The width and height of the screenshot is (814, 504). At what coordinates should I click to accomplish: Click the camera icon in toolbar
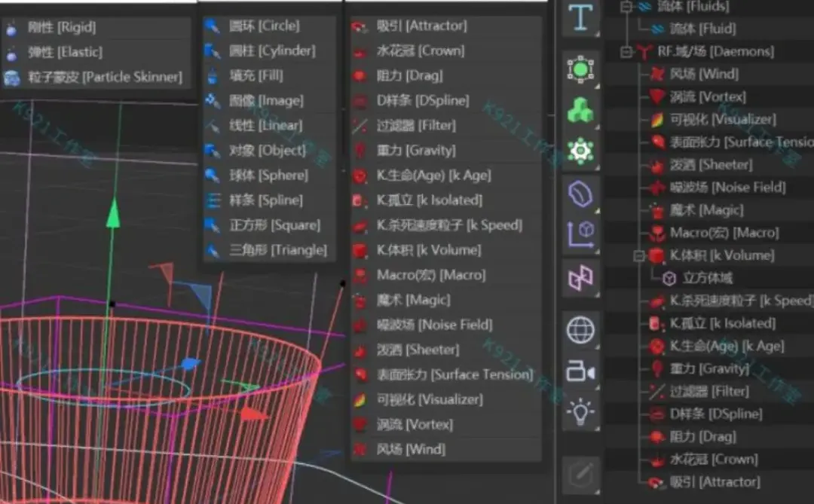(580, 371)
